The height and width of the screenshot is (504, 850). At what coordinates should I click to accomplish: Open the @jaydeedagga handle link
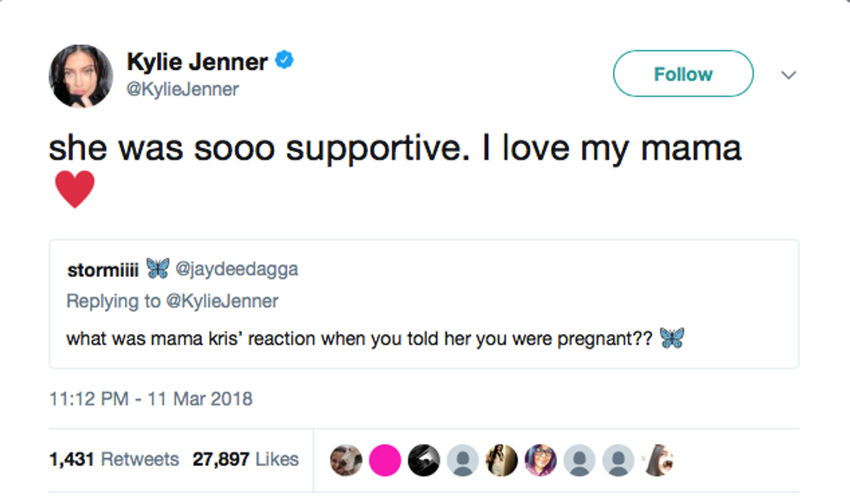(x=237, y=269)
